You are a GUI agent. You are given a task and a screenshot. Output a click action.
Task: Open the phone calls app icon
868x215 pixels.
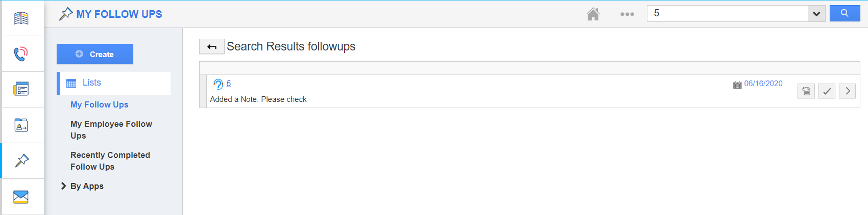tap(21, 54)
